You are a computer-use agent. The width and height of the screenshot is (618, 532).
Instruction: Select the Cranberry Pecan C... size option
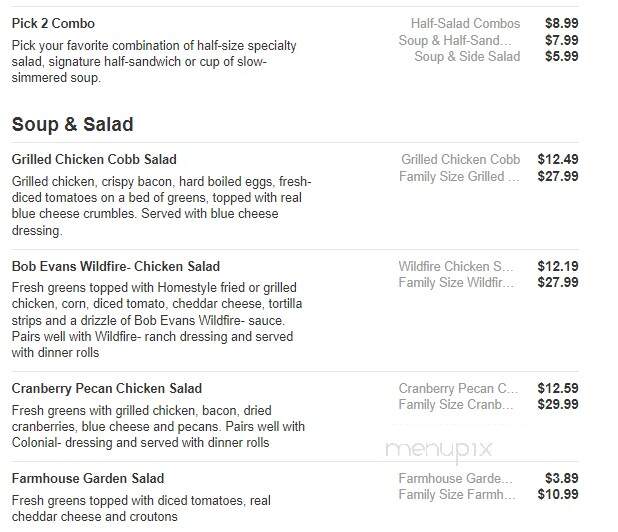pos(458,389)
